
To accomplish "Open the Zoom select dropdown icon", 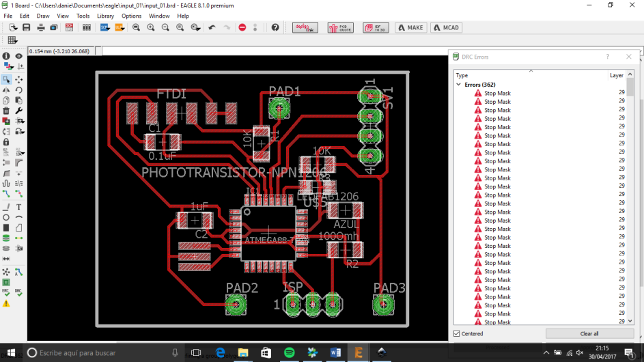I will (195, 27).
